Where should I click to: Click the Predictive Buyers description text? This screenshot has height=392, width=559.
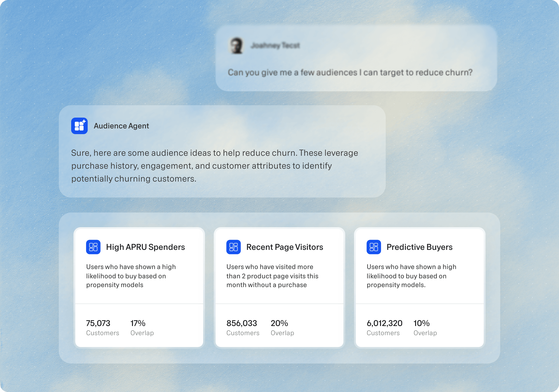tap(411, 276)
